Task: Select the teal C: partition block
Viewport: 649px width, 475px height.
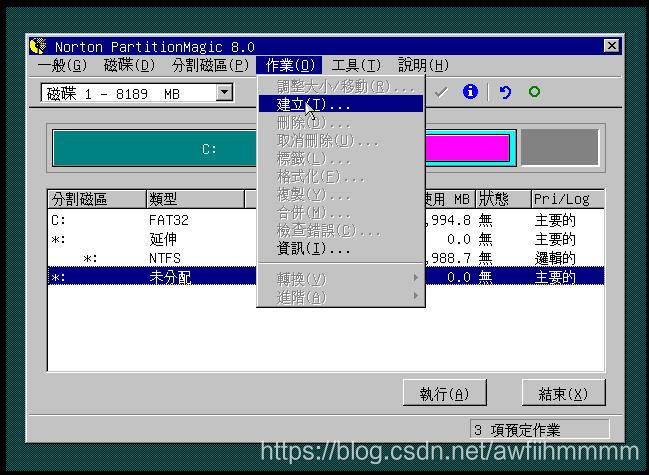Action: [155, 148]
